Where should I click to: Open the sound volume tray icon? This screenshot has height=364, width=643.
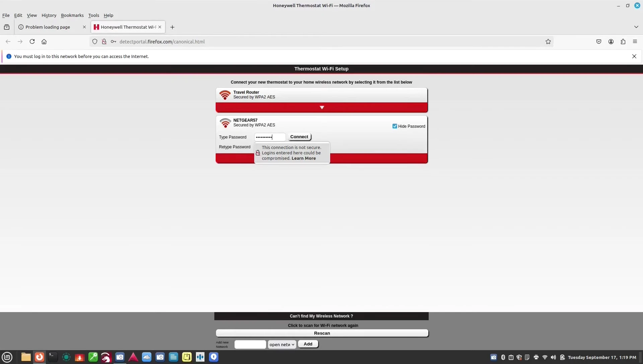[553, 357]
